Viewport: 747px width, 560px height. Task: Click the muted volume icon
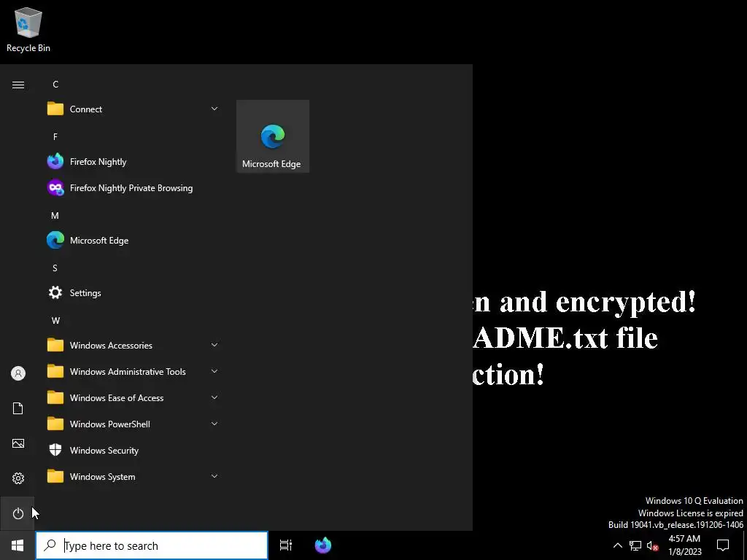pyautogui.click(x=653, y=545)
